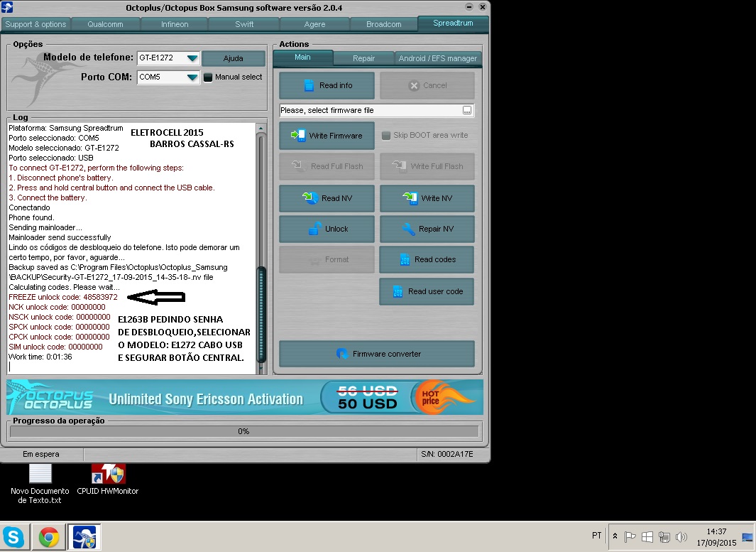
Task: Click the Firmware converter button
Action: (x=377, y=354)
